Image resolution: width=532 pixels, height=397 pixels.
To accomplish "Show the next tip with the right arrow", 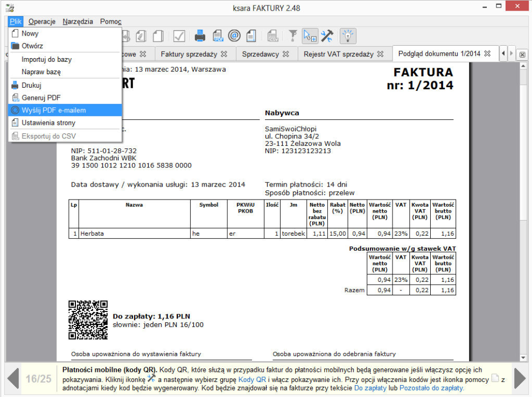I will pos(520,378).
